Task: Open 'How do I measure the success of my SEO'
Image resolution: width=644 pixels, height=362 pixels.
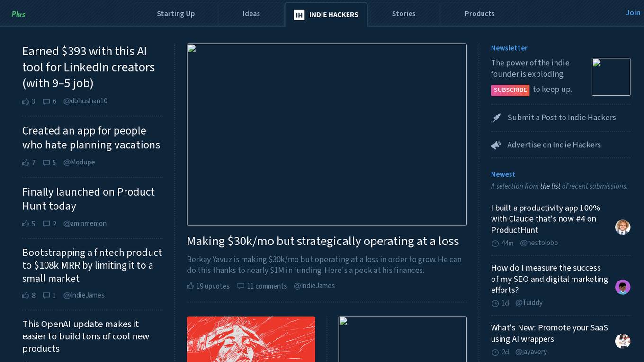Action: click(549, 279)
